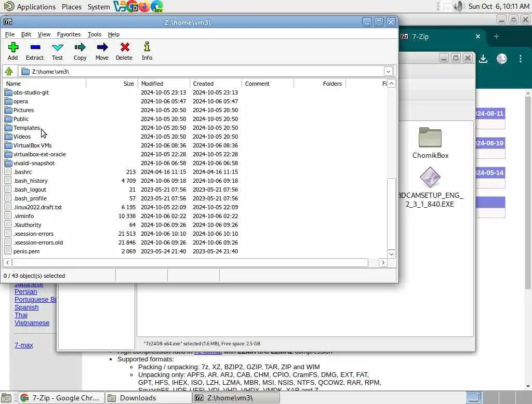532x404 pixels.
Task: Click the Persian language link
Action: pos(26,292)
